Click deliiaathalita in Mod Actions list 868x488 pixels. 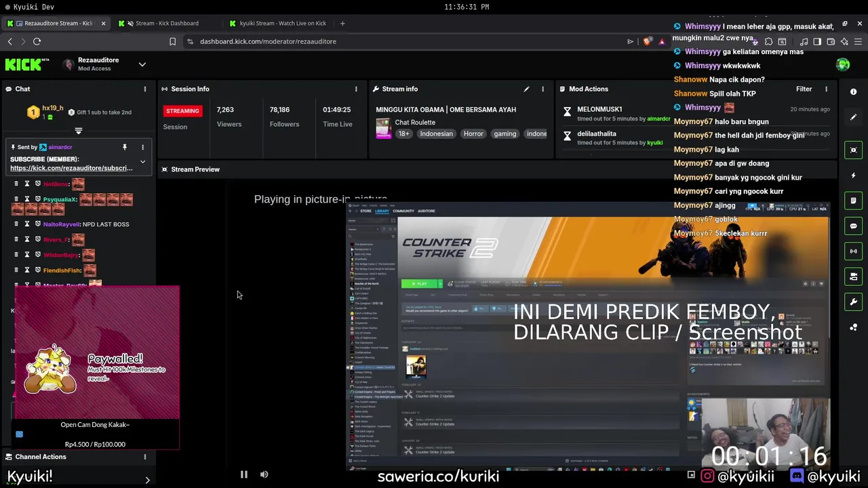tap(597, 134)
